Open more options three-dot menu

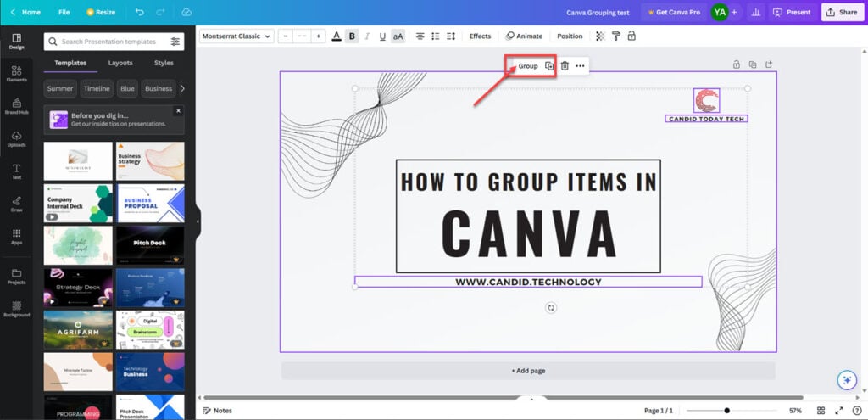pyautogui.click(x=580, y=66)
